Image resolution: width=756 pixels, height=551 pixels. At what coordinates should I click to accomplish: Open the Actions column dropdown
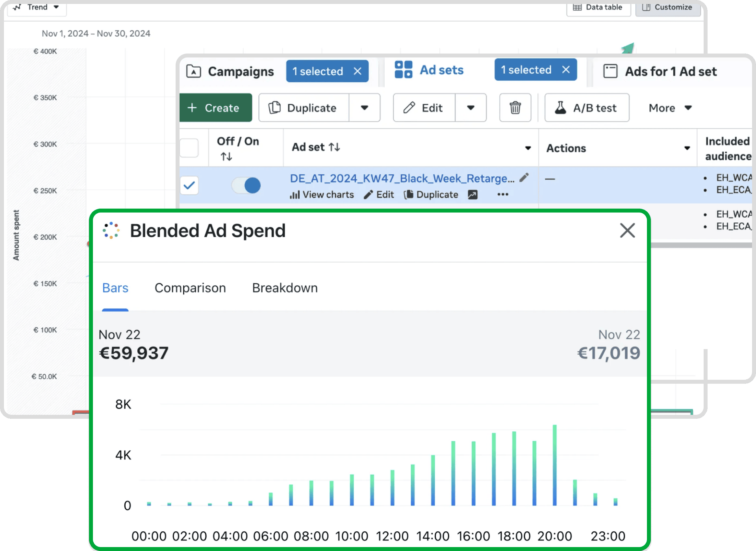point(687,148)
